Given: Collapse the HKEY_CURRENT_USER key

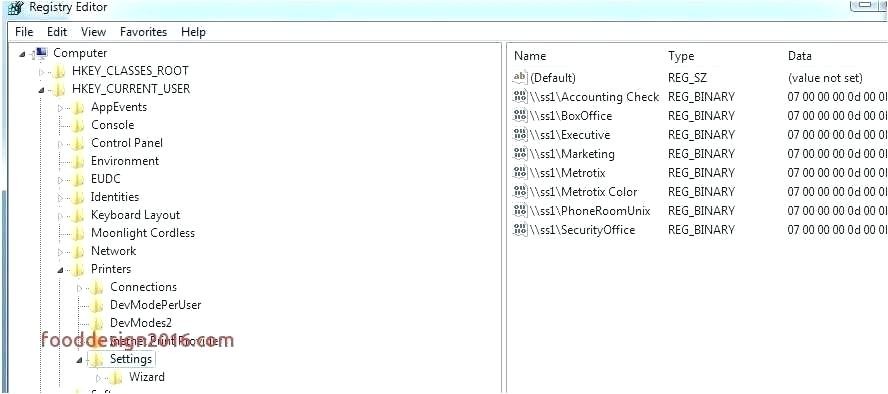Looking at the screenshot, I should 41,90.
